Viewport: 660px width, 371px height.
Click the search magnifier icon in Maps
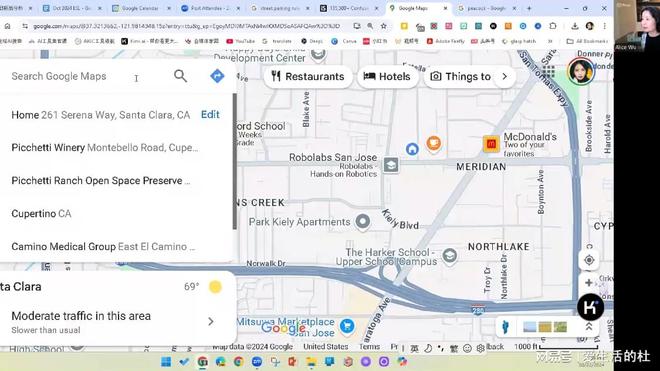point(180,76)
